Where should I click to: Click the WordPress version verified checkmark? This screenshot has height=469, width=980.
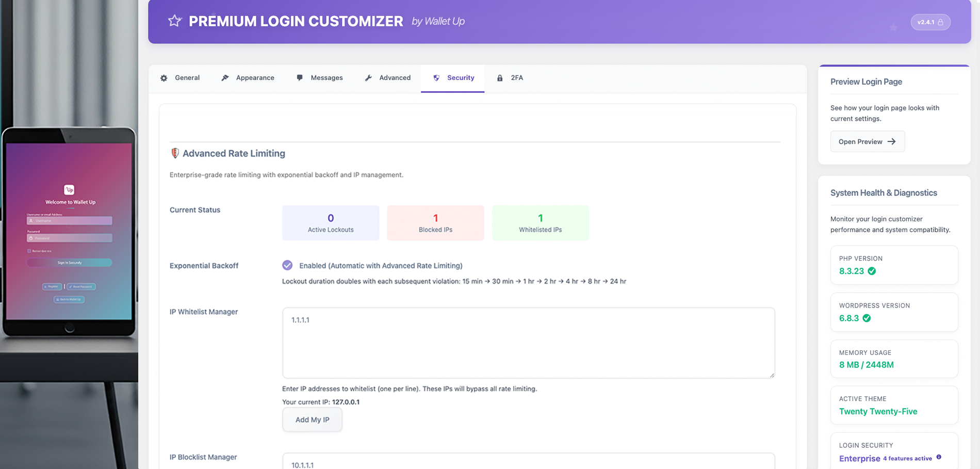pyautogui.click(x=868, y=318)
